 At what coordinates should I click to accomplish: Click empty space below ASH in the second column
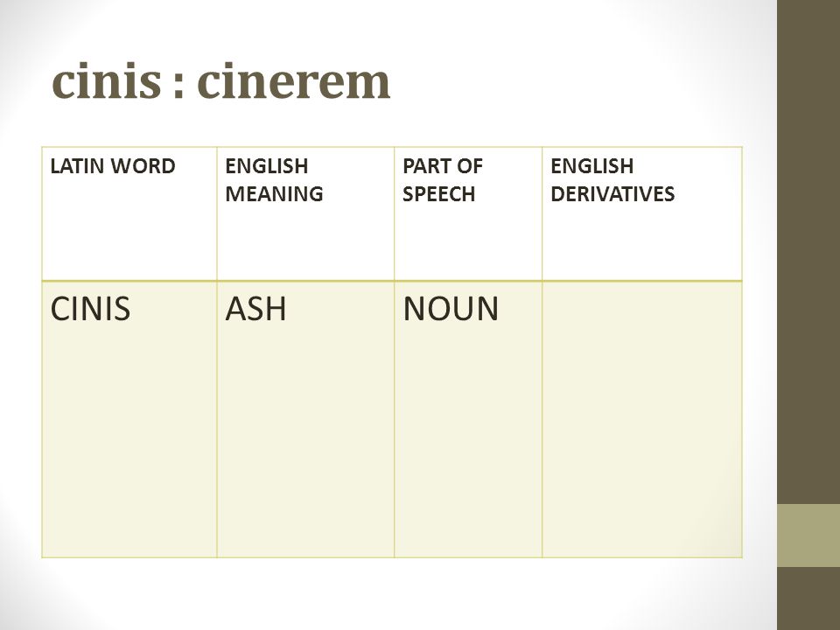[305, 439]
